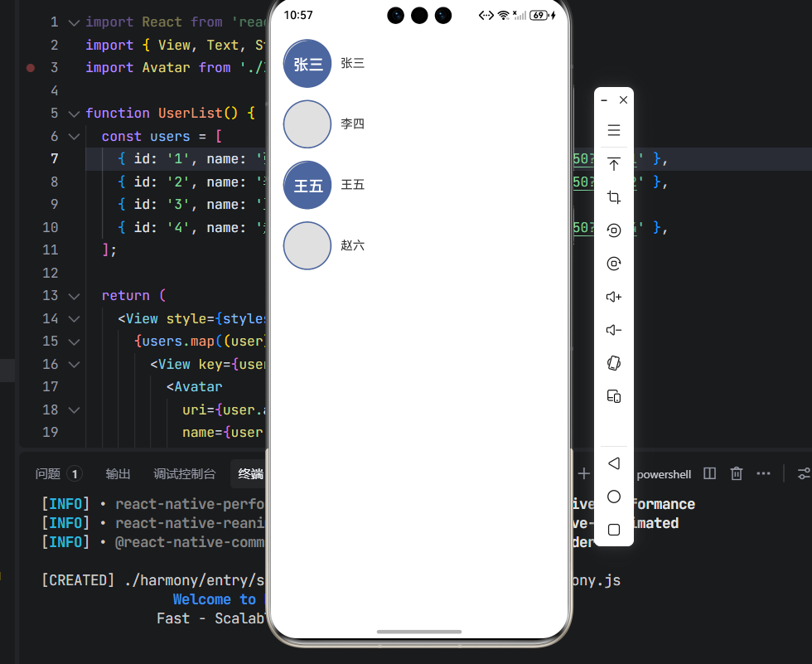Select the 终端 terminal tab

coord(250,474)
